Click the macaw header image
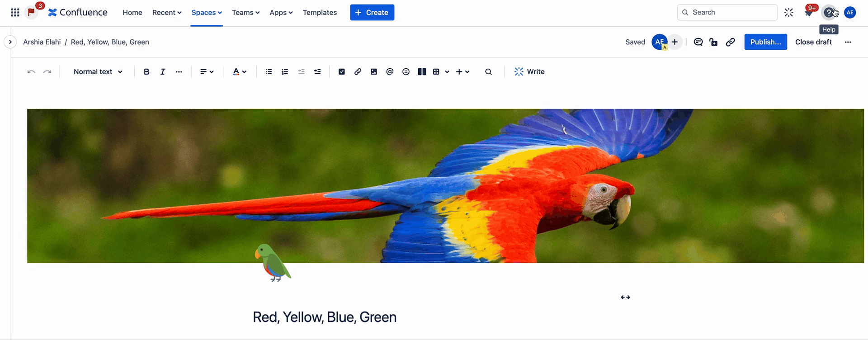This screenshot has height=340, width=868. 445,186
